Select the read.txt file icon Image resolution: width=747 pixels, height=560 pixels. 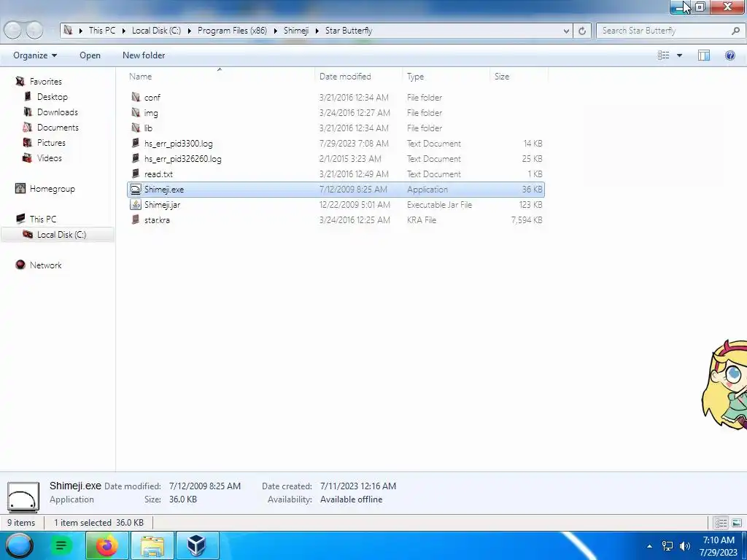(136, 174)
